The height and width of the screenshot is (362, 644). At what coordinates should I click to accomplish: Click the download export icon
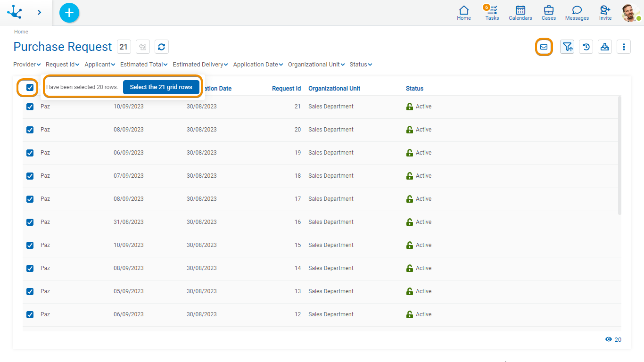tap(605, 47)
